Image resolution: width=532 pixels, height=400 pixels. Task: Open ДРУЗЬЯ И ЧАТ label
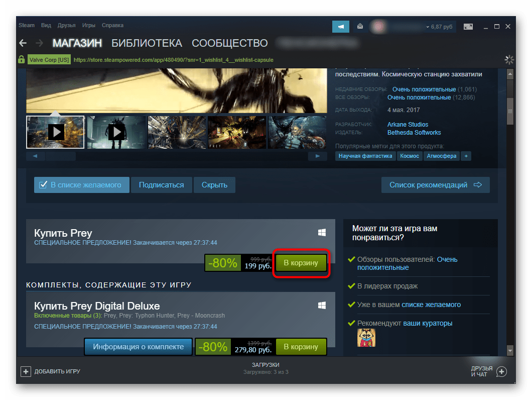pyautogui.click(x=481, y=371)
